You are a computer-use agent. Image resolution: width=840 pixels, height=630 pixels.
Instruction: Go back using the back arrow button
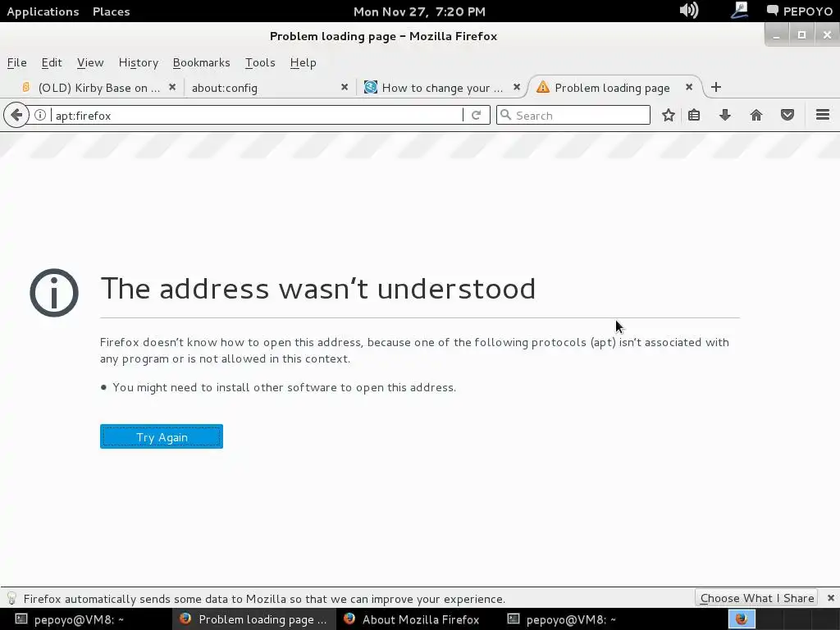click(x=16, y=115)
